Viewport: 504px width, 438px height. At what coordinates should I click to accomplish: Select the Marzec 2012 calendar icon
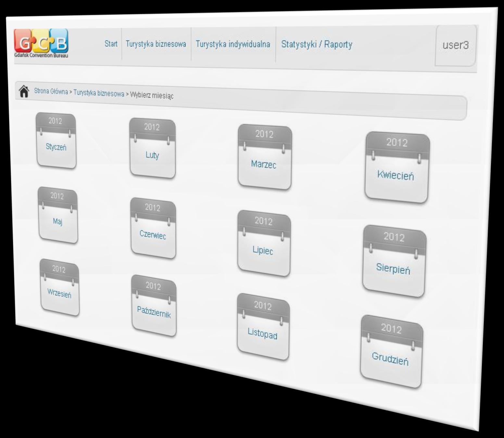click(265, 157)
